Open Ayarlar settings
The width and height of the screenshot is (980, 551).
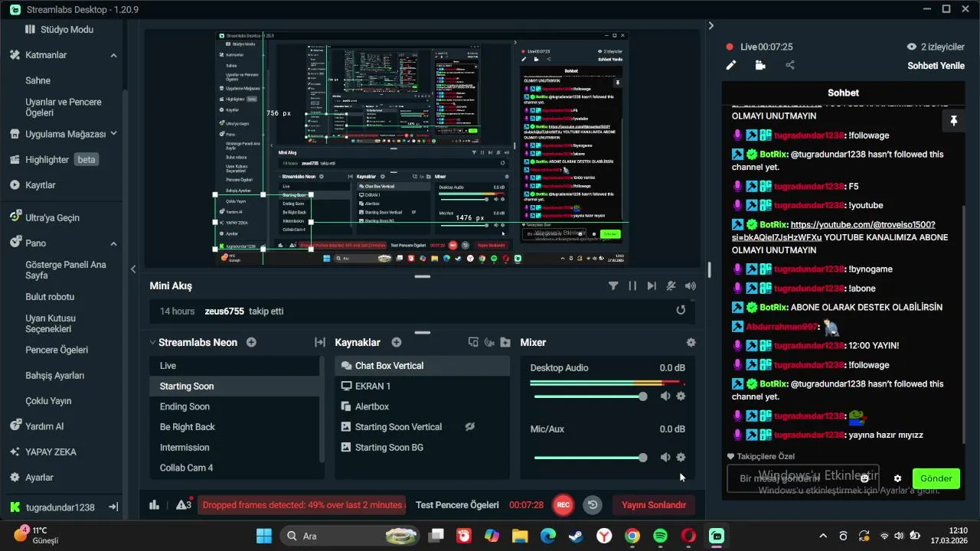point(31,478)
